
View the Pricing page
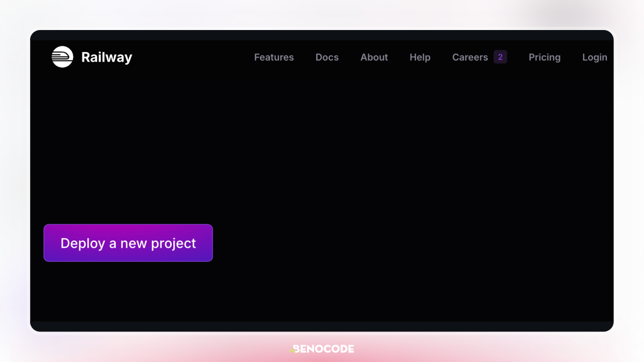coord(545,57)
